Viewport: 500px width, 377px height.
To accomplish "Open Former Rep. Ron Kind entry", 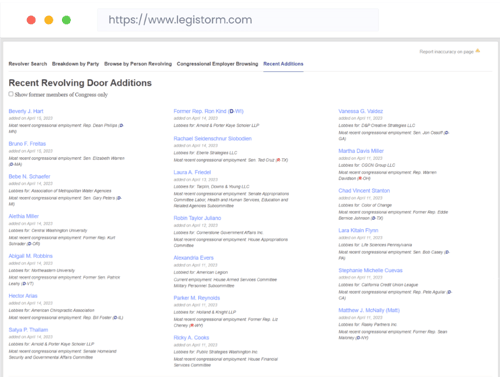I will [x=209, y=111].
